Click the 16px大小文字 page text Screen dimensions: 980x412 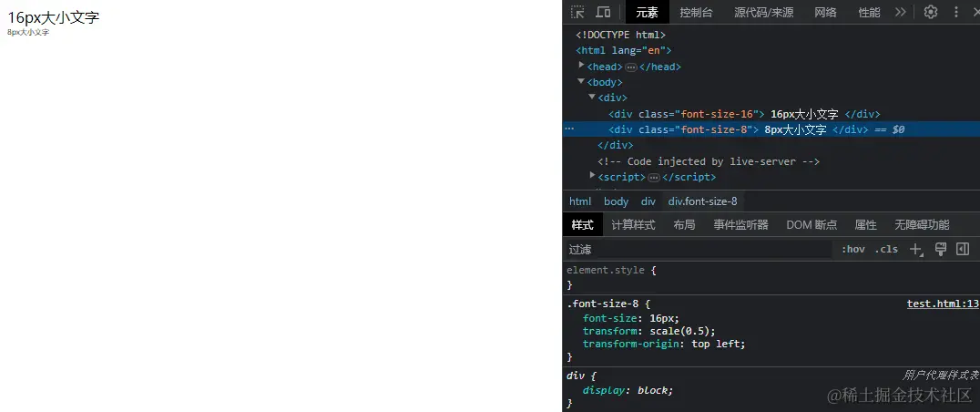coord(53,17)
